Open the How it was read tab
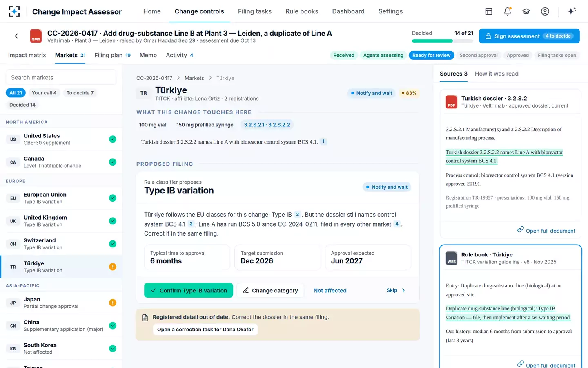The height and width of the screenshot is (368, 588). point(497,74)
